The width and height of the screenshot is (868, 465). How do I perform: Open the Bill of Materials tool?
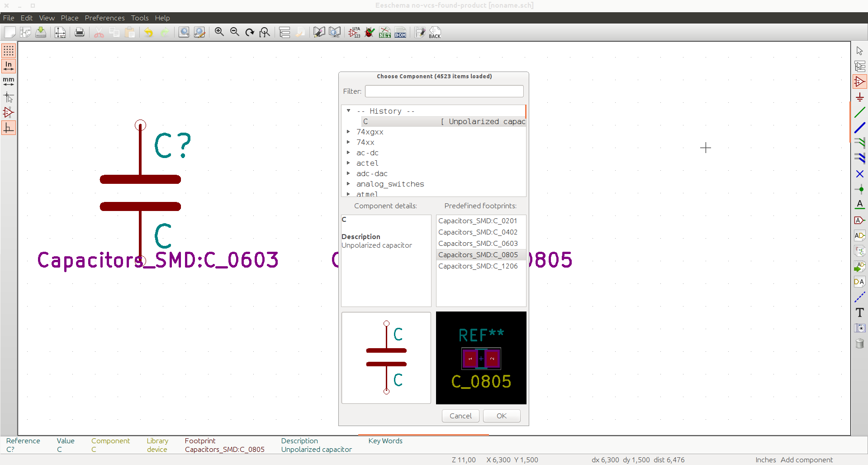(x=400, y=33)
